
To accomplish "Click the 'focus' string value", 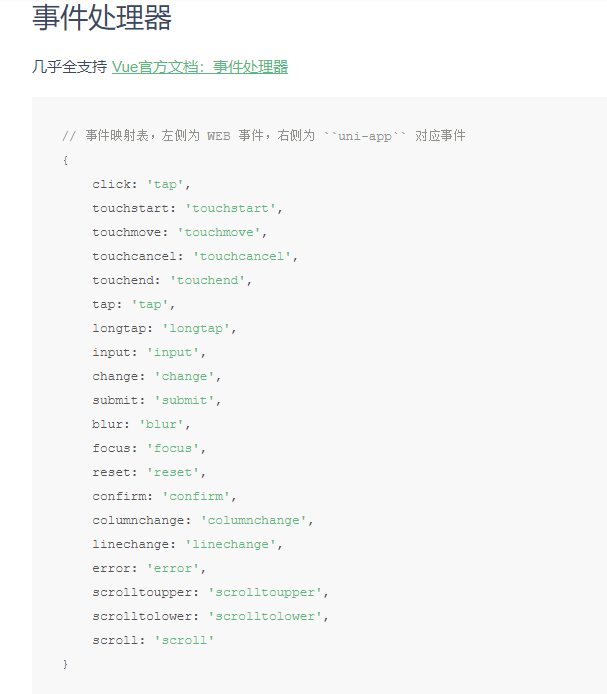I will tap(173, 448).
